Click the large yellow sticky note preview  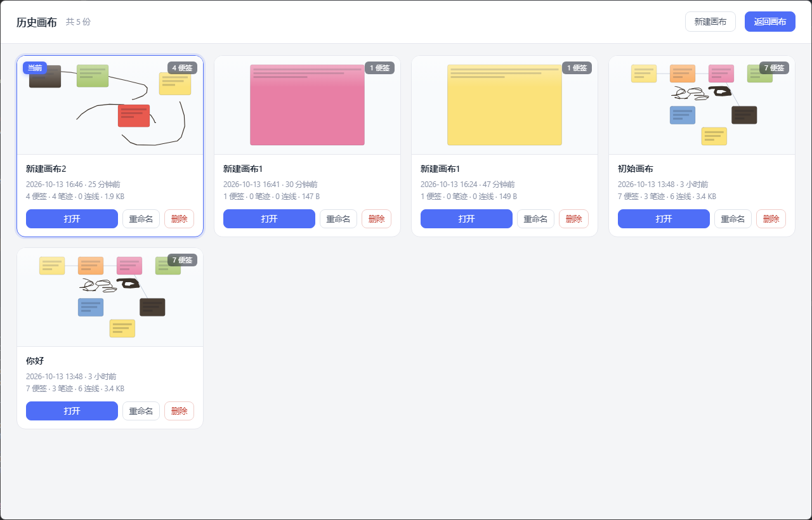[x=504, y=105]
